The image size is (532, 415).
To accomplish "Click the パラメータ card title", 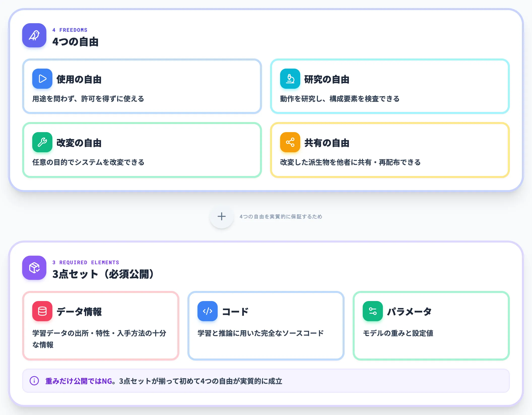I will click(409, 312).
